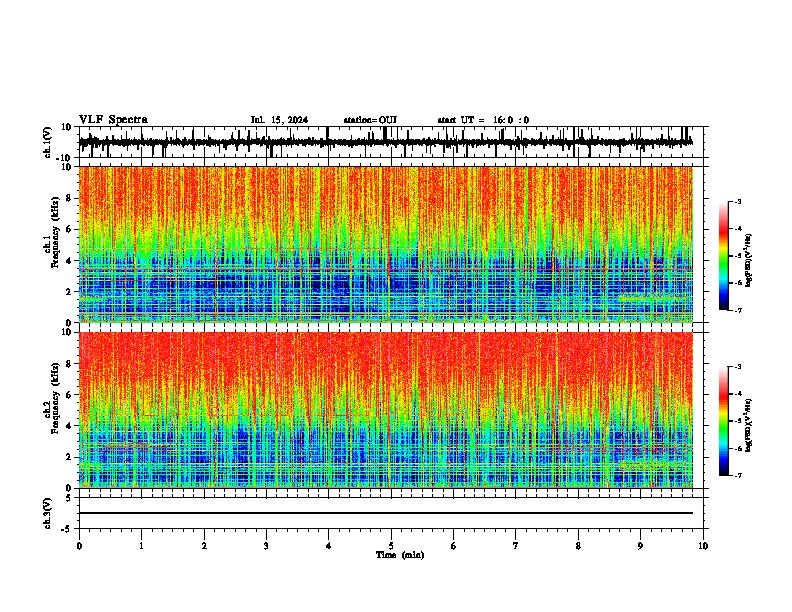The image size is (792, 612).
Task: Click the ch.2 color bar log(PSD) label
Action: click(749, 425)
